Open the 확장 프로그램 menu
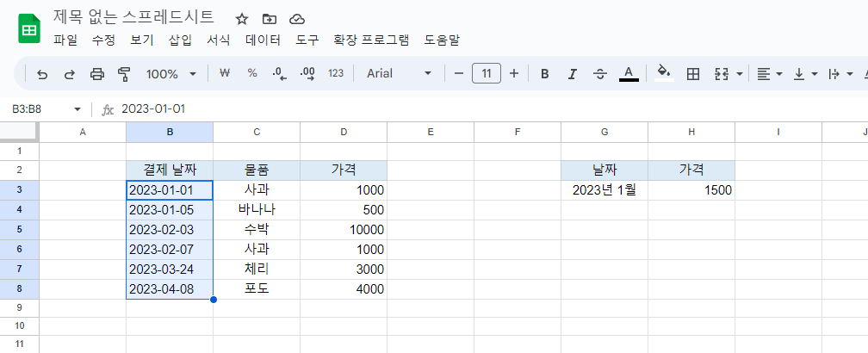Viewport: 868px width, 353px height. click(371, 40)
